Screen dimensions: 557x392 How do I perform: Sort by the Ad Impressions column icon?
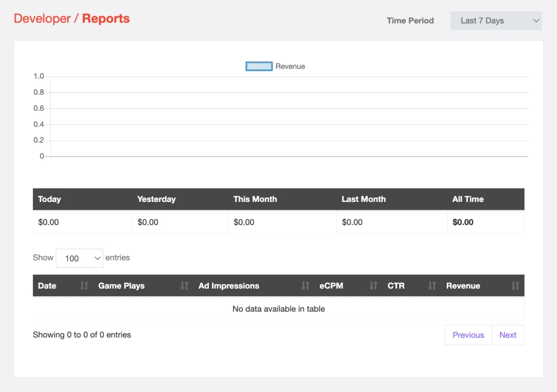click(x=305, y=285)
